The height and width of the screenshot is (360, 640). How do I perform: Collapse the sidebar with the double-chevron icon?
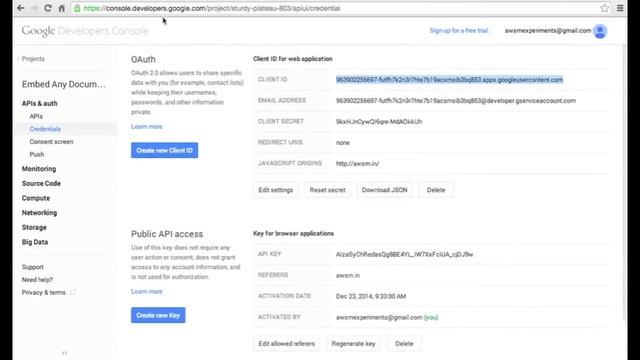(x=64, y=353)
